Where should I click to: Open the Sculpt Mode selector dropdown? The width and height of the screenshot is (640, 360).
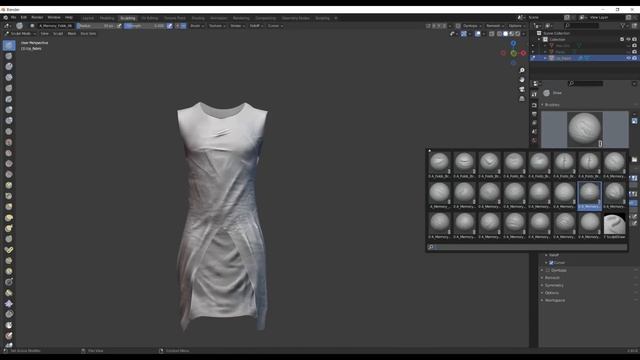tap(20, 34)
